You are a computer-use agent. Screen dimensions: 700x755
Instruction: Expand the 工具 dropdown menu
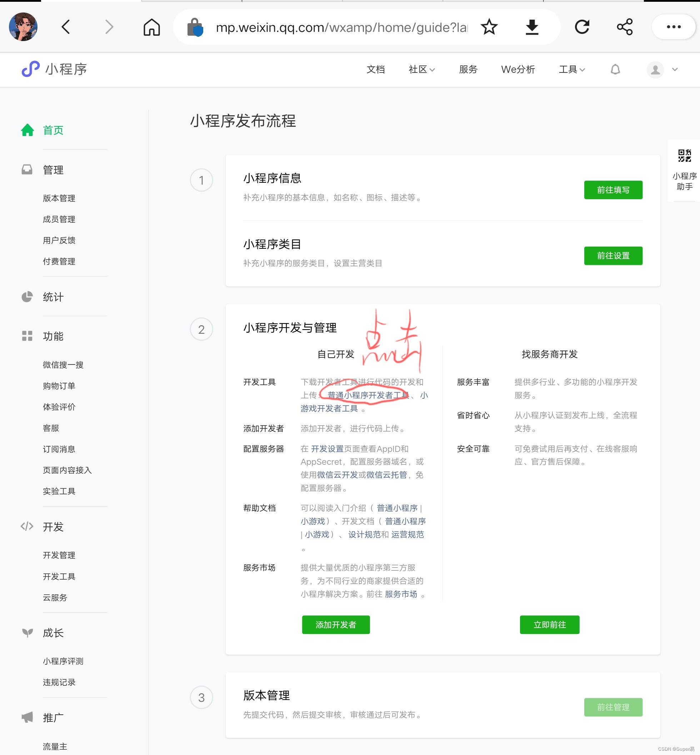click(x=571, y=70)
